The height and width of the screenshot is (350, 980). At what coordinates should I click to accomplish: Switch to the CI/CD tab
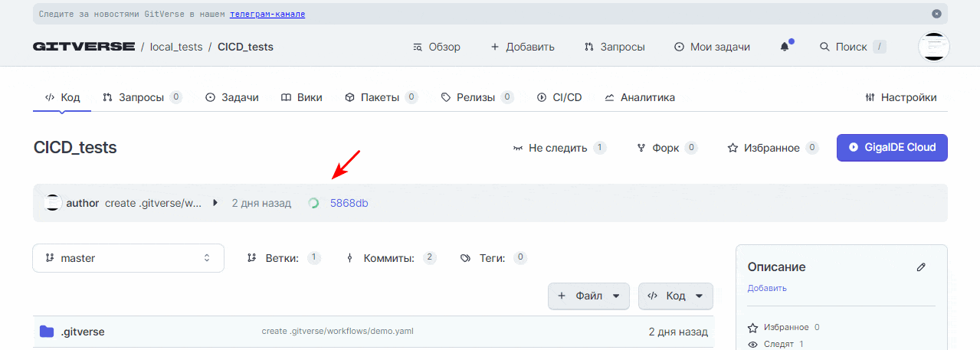click(x=559, y=97)
